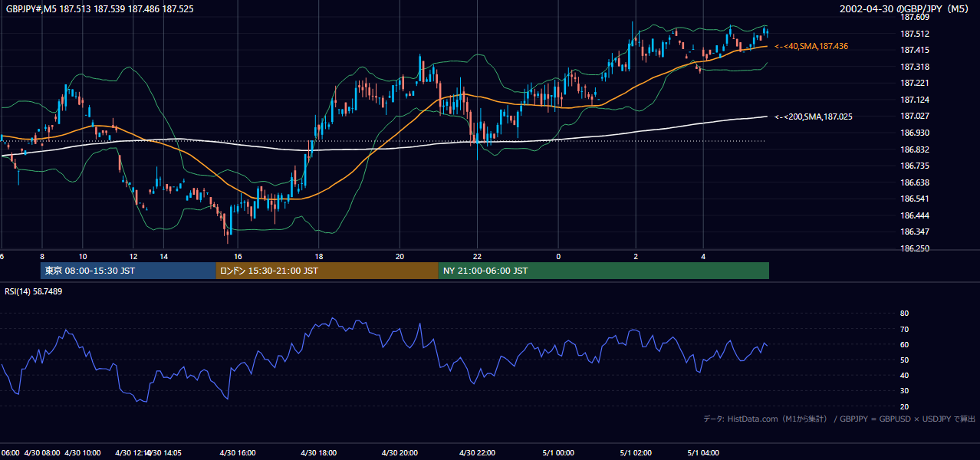
Task: Select the 東京 08:00-15:30 JST session bar
Action: (128, 271)
